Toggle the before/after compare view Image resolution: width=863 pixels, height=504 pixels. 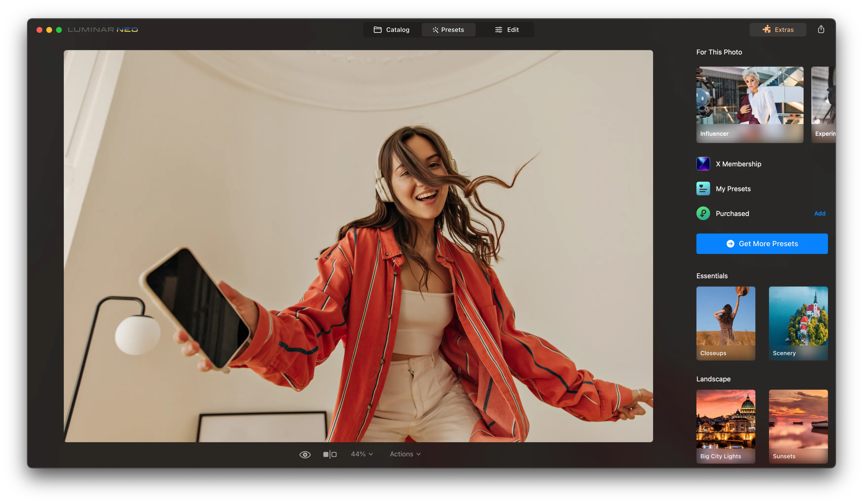pos(330,454)
